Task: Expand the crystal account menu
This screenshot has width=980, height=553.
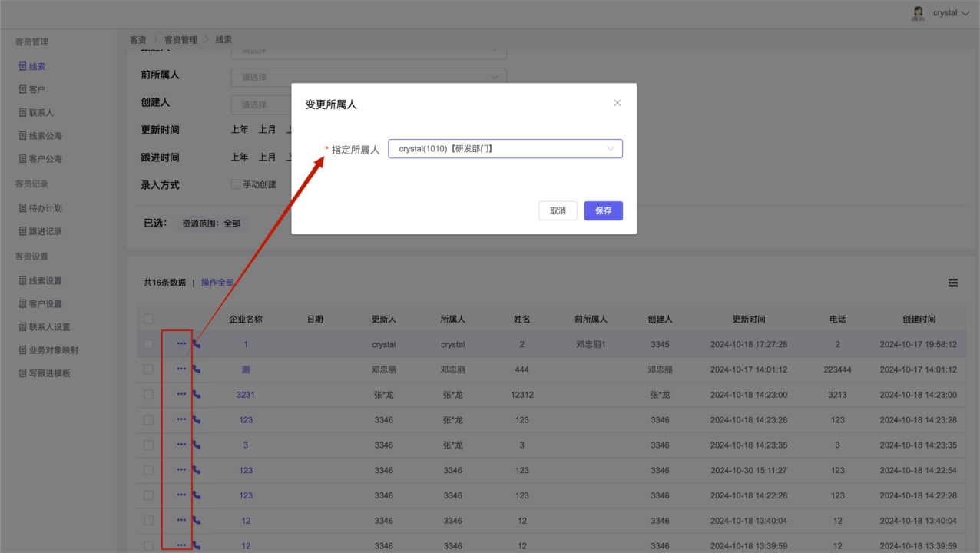Action: coord(951,13)
